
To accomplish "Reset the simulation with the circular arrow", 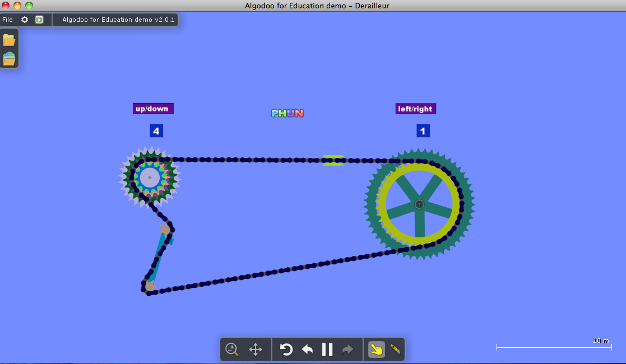I will pyautogui.click(x=286, y=349).
